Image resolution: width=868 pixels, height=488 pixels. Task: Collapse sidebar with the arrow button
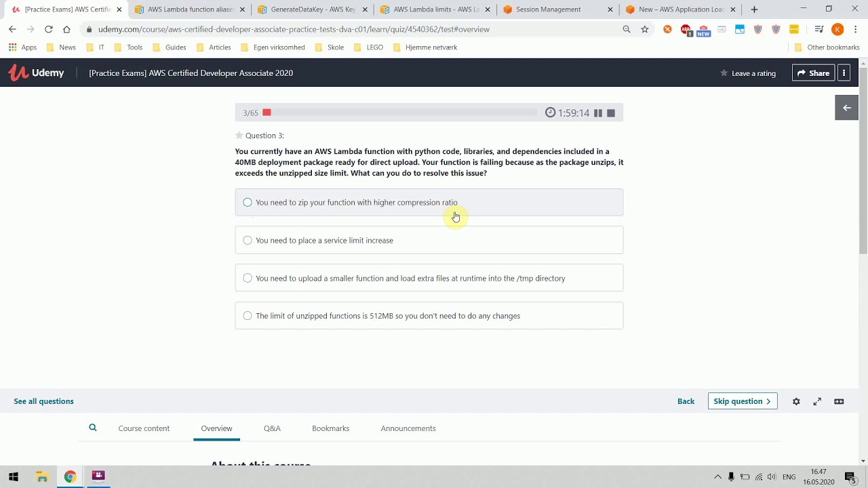[x=847, y=108]
